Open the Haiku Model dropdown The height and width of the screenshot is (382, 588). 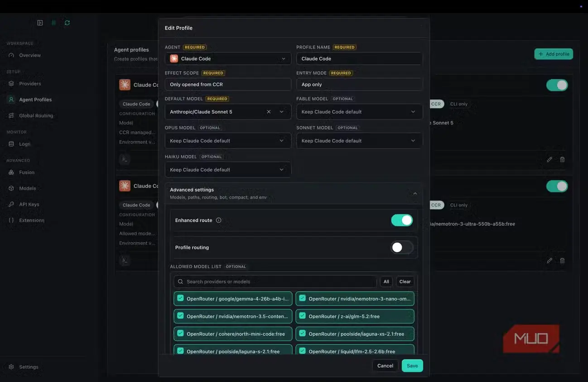(x=228, y=170)
